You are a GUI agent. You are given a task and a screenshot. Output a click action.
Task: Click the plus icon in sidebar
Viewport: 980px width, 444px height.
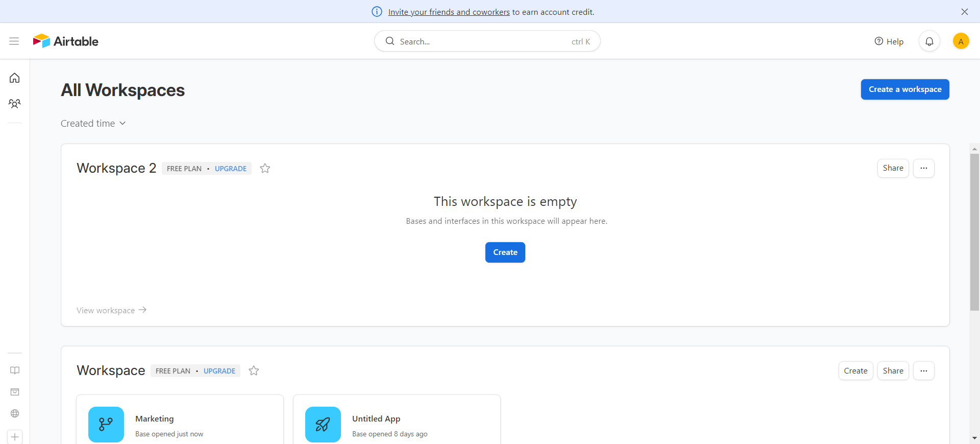15,437
